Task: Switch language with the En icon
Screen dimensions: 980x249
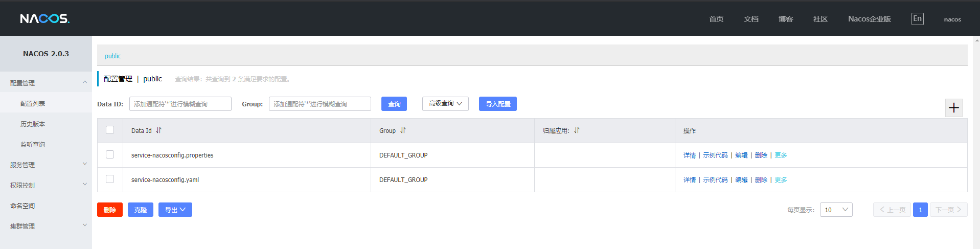Action: pyautogui.click(x=917, y=19)
